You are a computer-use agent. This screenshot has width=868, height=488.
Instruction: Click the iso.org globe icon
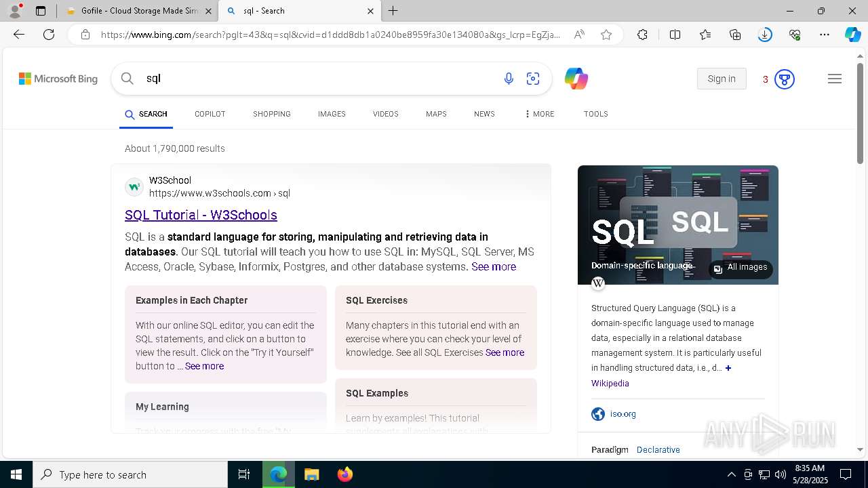(598, 414)
